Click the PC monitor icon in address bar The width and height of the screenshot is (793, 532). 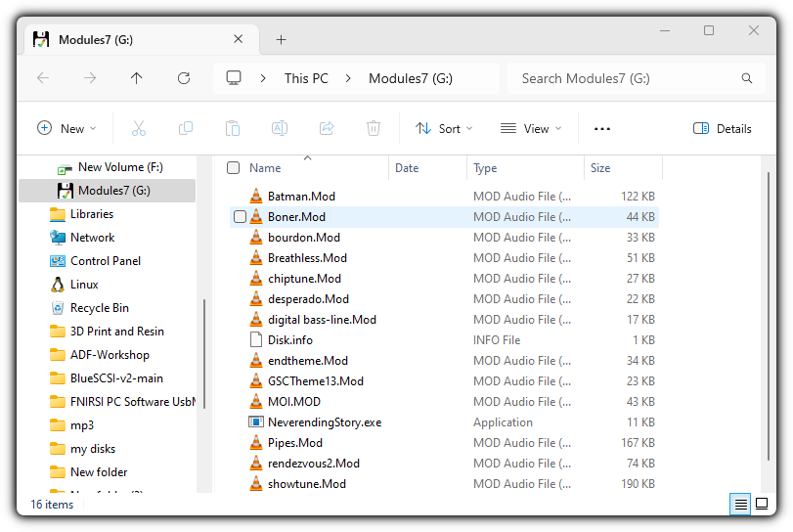(234, 78)
